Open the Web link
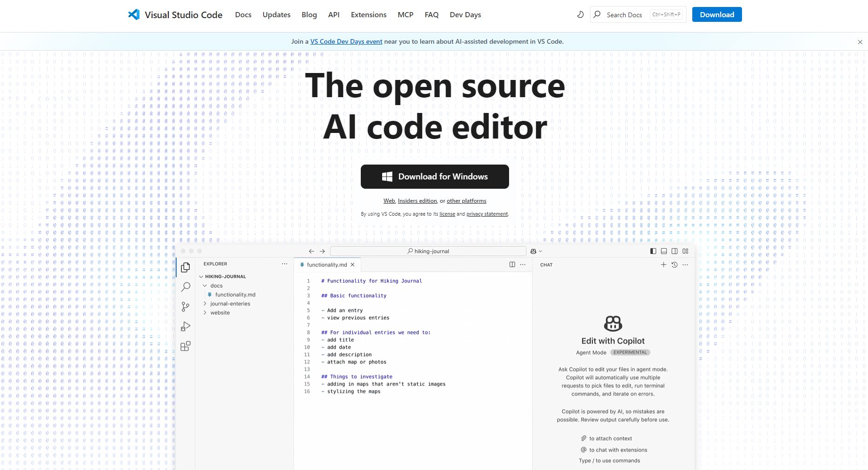Screen dimensions: 868x470 [389, 201]
